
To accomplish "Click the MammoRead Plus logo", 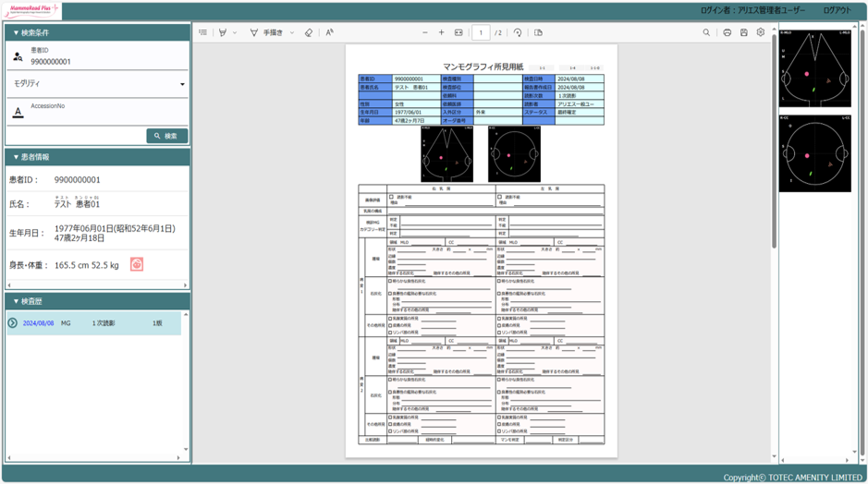I will point(32,10).
